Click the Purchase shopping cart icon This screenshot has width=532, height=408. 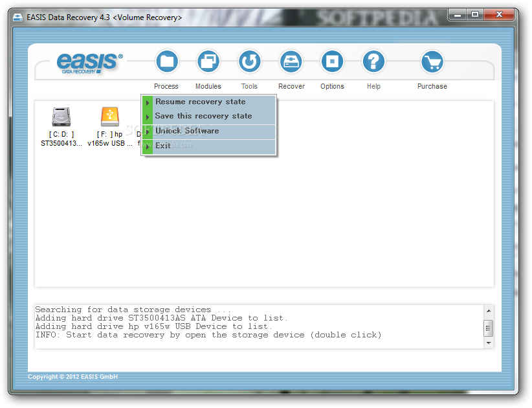[x=432, y=62]
